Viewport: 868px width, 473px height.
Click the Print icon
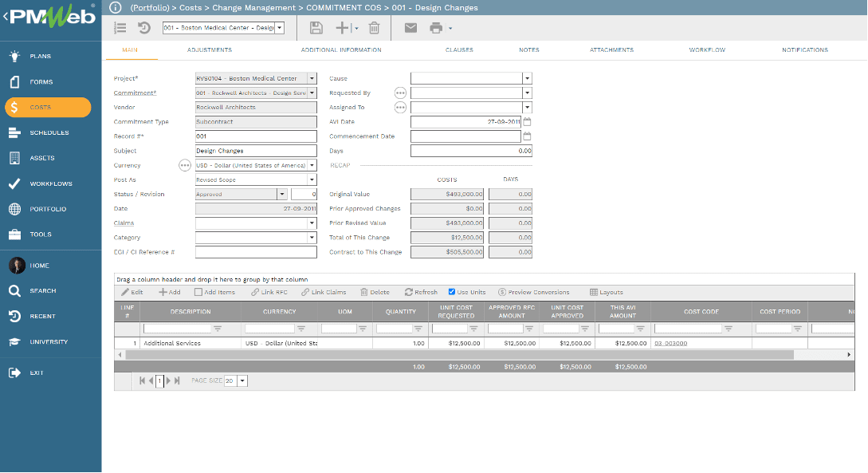coord(434,27)
